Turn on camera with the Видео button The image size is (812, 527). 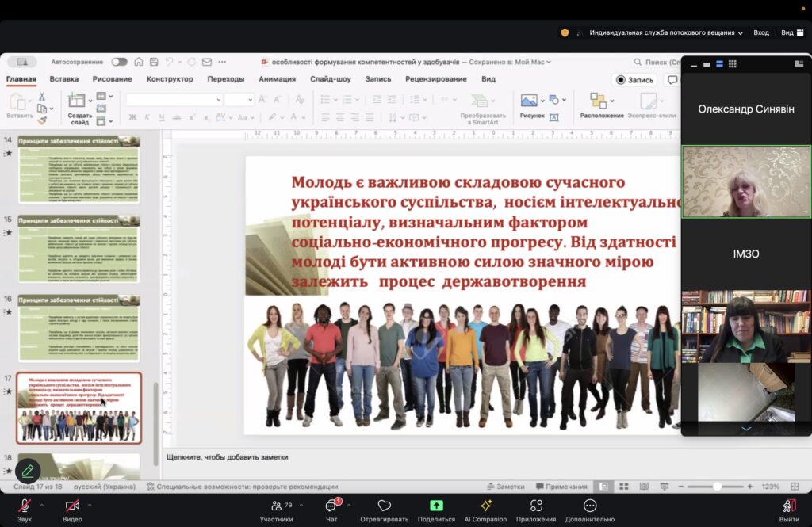pos(72,510)
